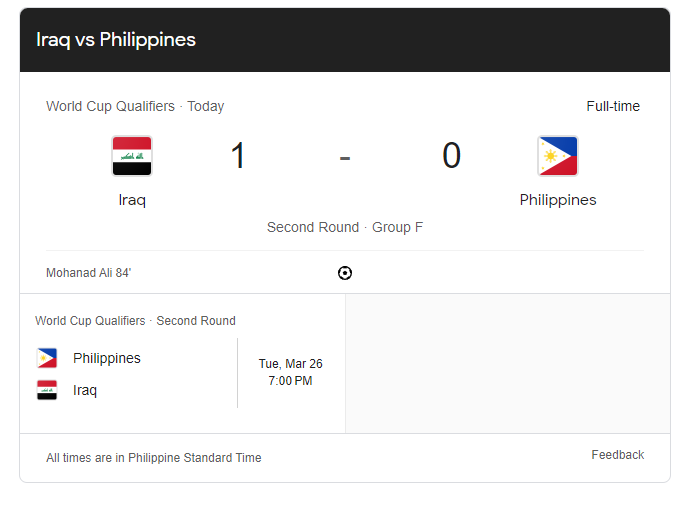690x506 pixels.
Task: Click the Full-time status label
Action: pos(613,106)
